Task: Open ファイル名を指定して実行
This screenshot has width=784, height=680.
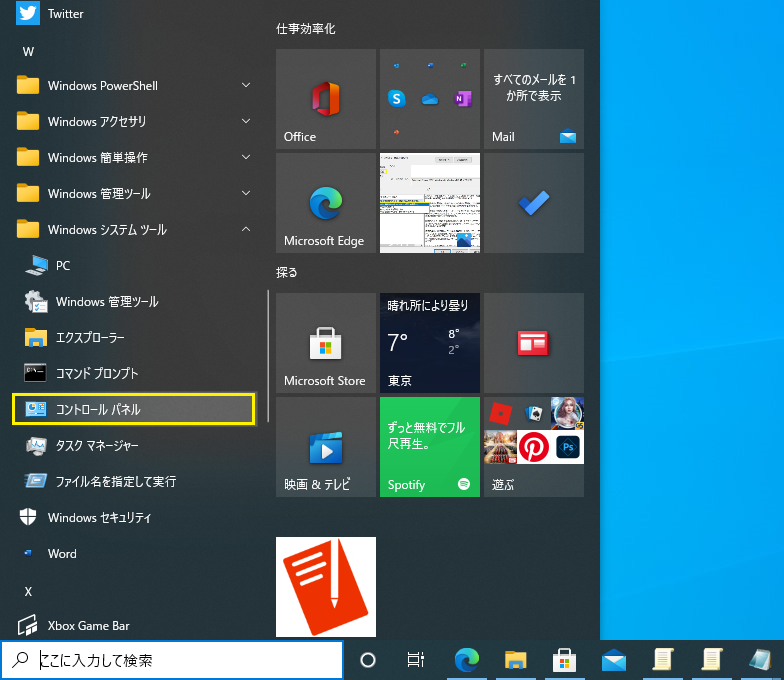Action: point(134,482)
